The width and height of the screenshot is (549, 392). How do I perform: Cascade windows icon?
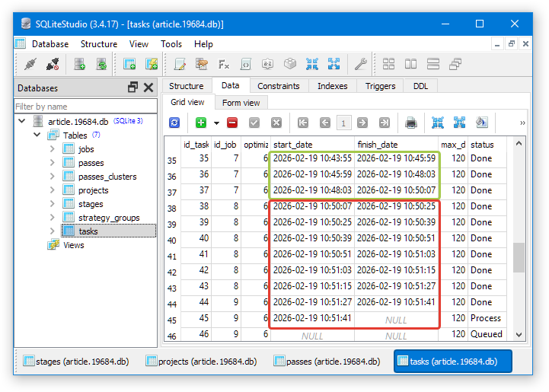[x=455, y=65]
